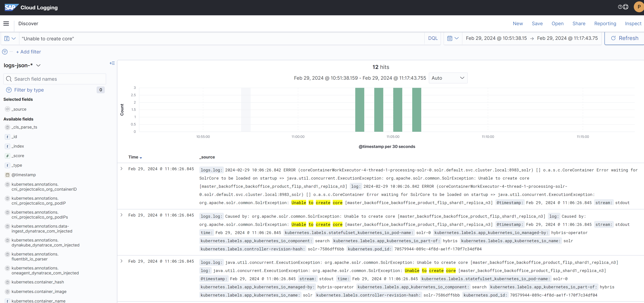
Task: Click the community support icon in header
Action: click(626, 7)
